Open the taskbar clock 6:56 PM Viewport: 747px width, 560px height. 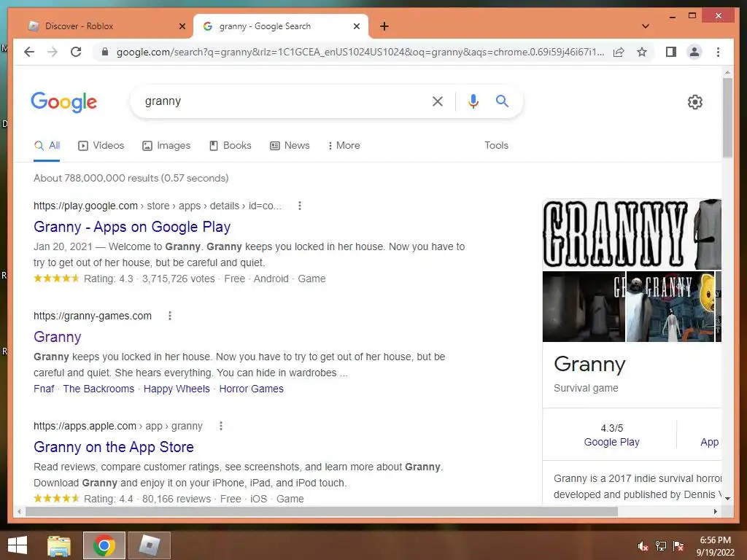pos(715,546)
